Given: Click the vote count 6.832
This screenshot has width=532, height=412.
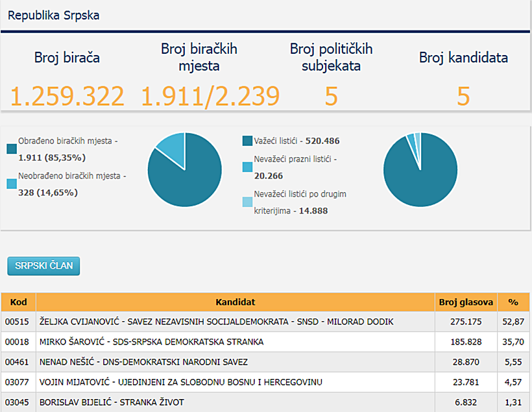Looking at the screenshot, I should (x=466, y=402).
